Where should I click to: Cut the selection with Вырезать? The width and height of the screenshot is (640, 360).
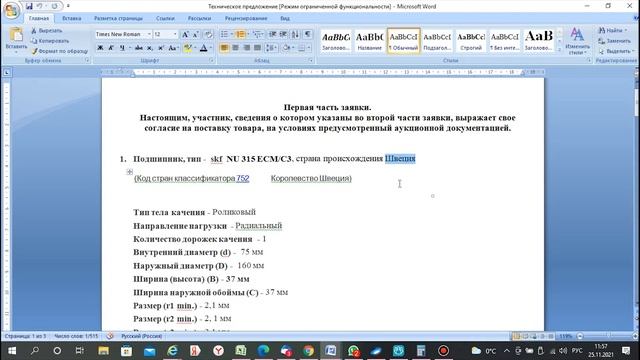[47, 31]
